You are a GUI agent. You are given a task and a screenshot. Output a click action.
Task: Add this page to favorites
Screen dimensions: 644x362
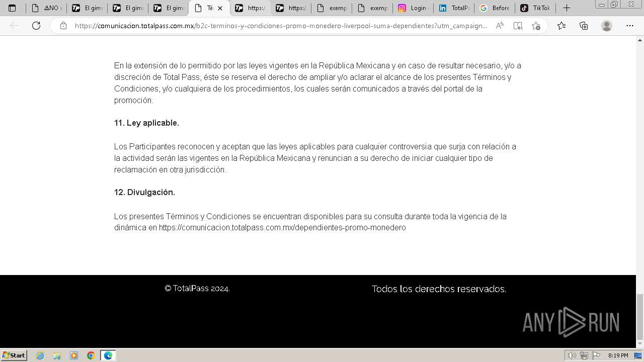pos(536,26)
